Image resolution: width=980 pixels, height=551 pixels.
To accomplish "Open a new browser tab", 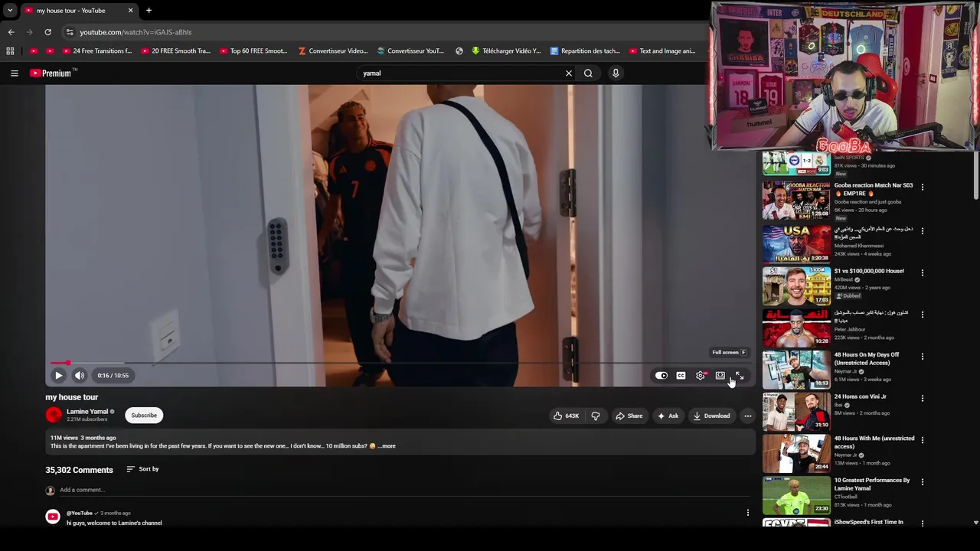I will click(x=149, y=11).
